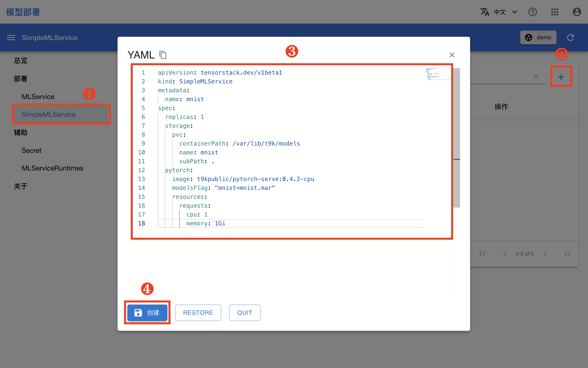Select the demo project button

538,37
